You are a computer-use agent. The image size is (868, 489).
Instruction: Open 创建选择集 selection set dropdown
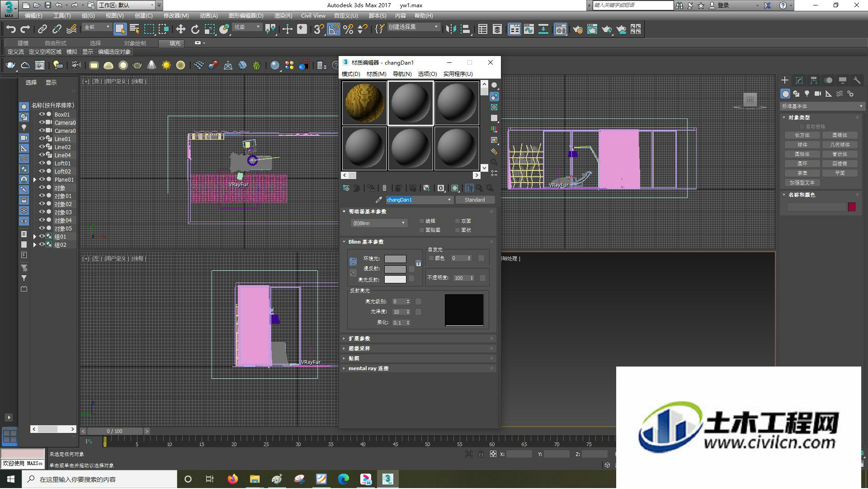click(413, 27)
